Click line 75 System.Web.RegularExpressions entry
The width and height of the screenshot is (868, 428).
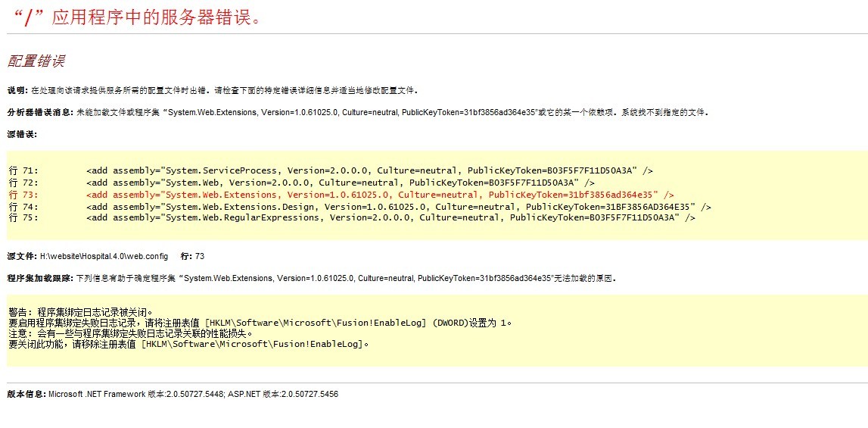pyautogui.click(x=390, y=217)
